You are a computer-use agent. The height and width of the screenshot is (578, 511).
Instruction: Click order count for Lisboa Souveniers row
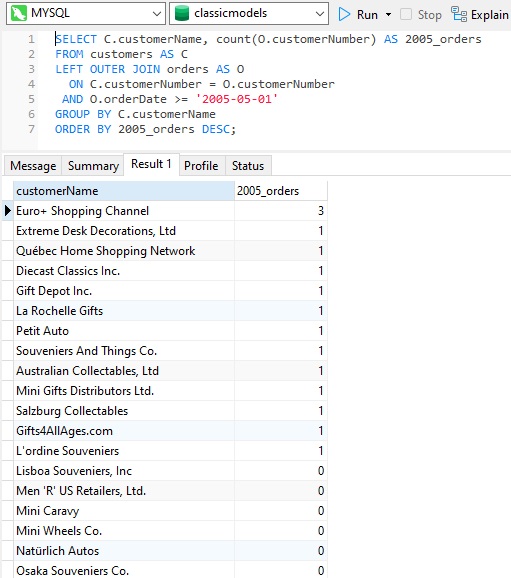(281, 471)
